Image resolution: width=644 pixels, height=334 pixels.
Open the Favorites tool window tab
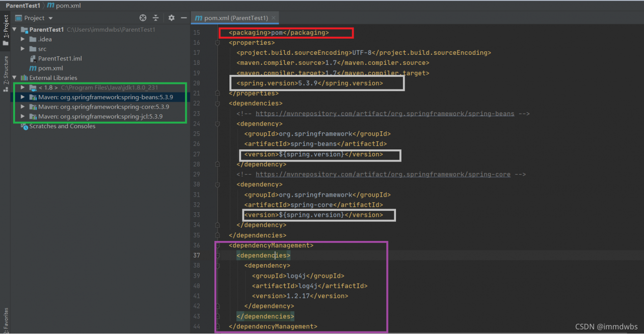[x=6, y=319]
